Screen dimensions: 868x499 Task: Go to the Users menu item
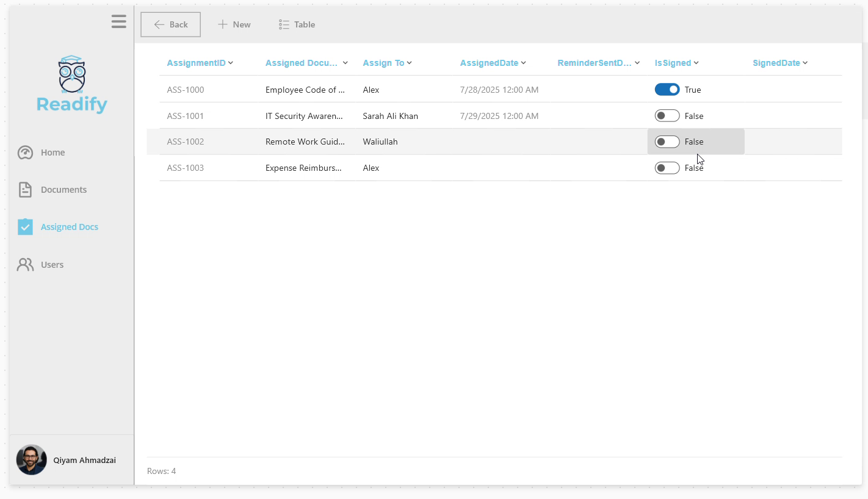52,265
